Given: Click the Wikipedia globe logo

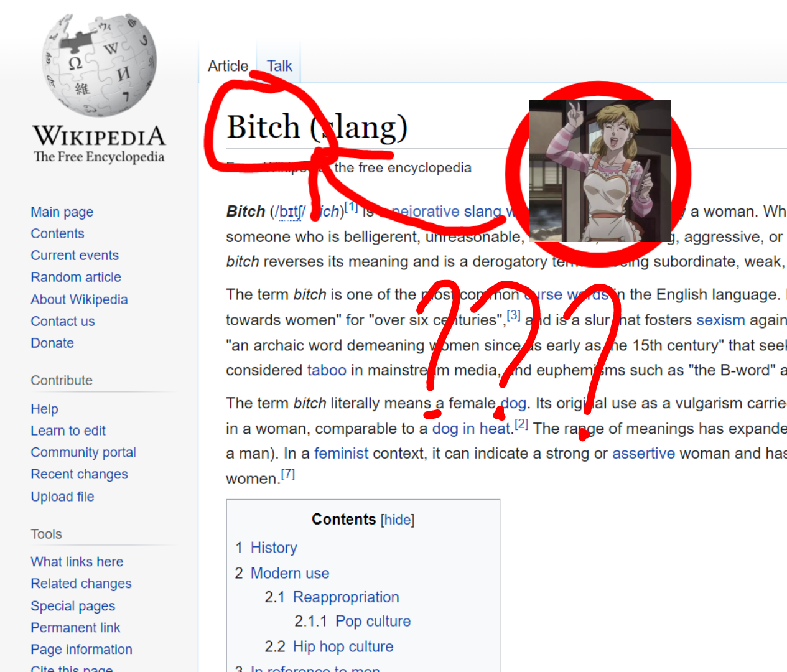Looking at the screenshot, I should [99, 65].
